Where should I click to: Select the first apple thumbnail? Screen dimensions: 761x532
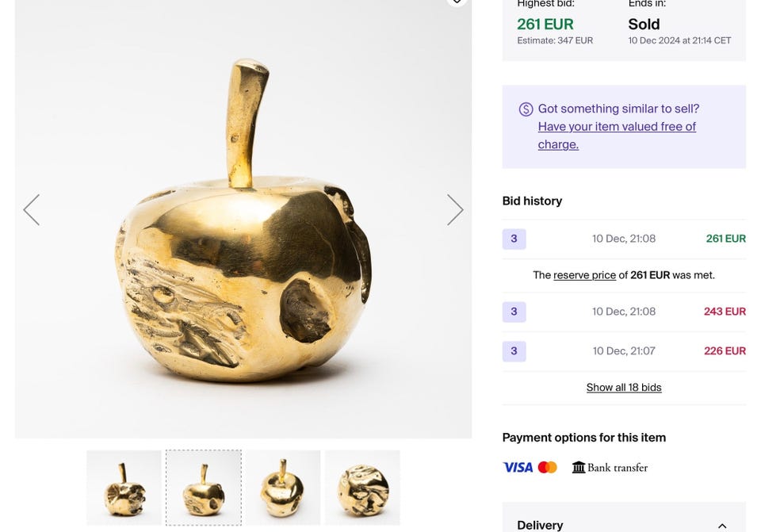click(124, 488)
